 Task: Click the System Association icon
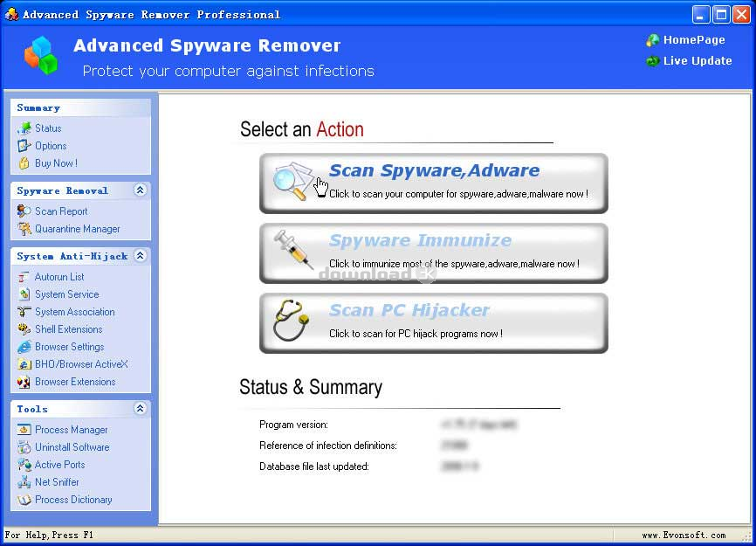24,312
